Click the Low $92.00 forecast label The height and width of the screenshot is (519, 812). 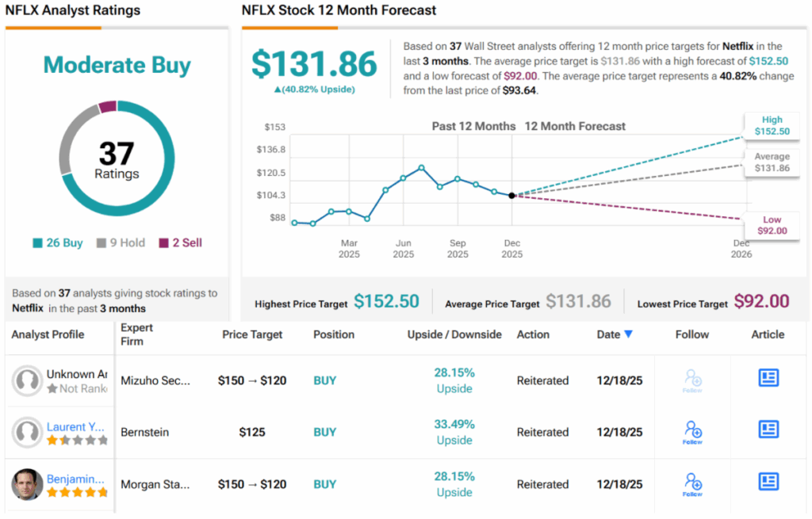click(772, 226)
